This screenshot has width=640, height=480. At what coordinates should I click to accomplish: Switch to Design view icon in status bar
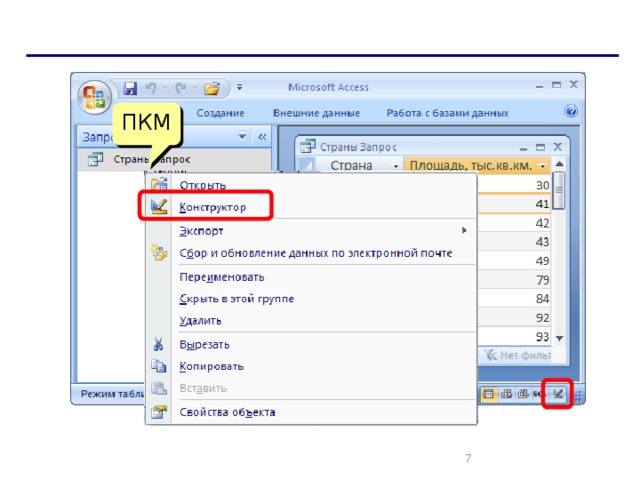558,394
